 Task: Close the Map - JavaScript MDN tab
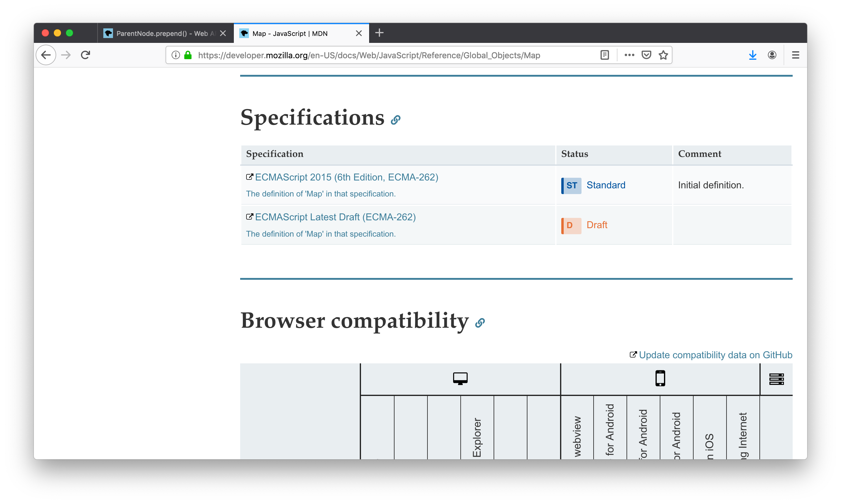click(x=359, y=33)
